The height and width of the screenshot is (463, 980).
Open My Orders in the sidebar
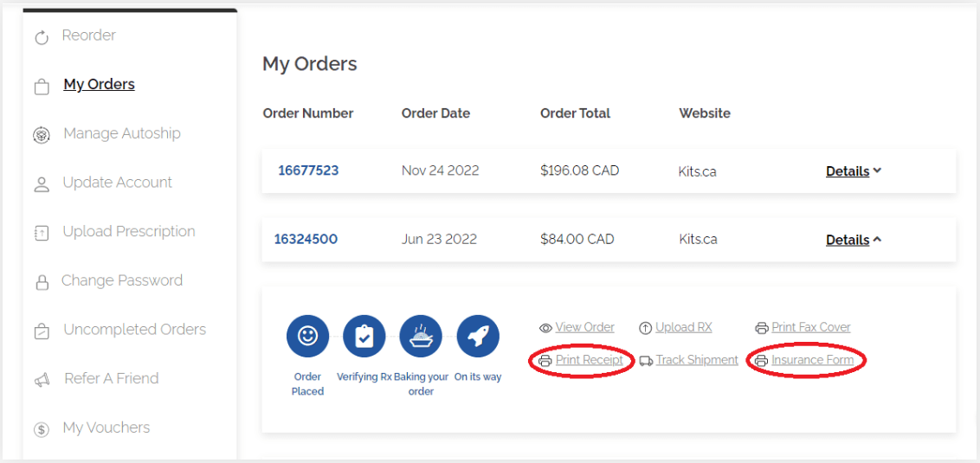[99, 84]
